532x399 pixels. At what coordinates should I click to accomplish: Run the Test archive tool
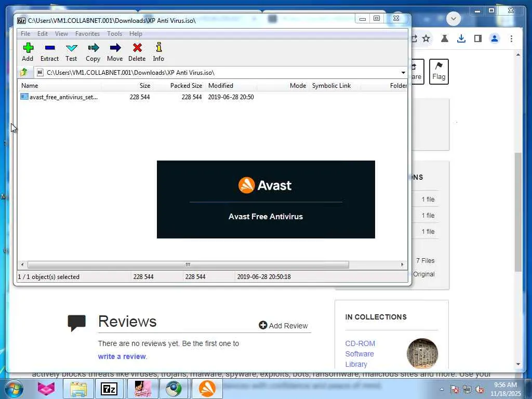tap(71, 52)
